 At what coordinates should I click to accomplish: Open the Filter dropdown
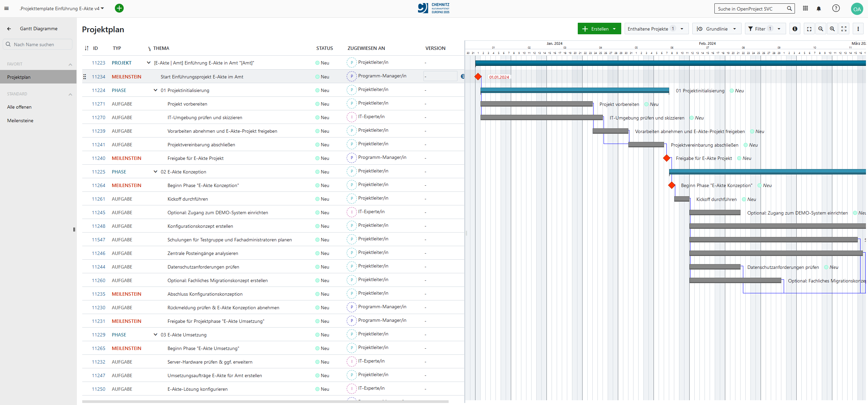point(765,29)
